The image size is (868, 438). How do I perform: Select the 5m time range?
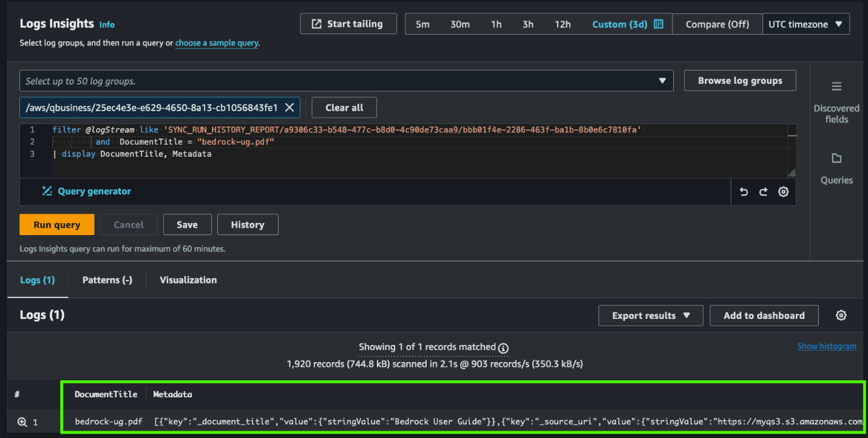pos(422,24)
